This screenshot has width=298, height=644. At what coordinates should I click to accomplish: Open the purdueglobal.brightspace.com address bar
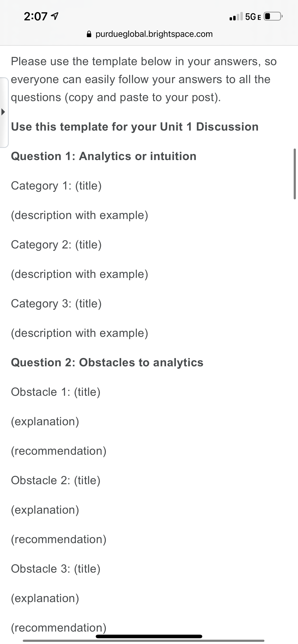pos(154,34)
